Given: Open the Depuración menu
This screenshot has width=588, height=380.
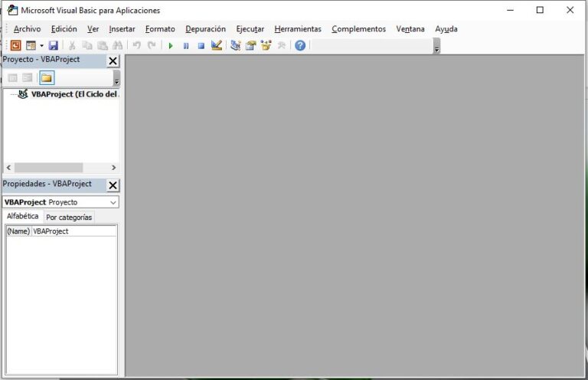Looking at the screenshot, I should (205, 29).
